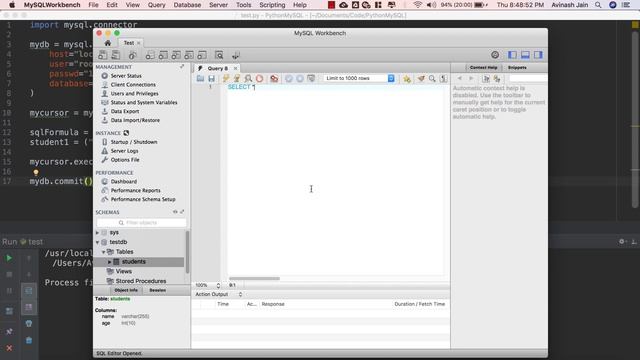This screenshot has height=360, width=640.
Task: Save snippet star icon
Action: [x=407, y=78]
